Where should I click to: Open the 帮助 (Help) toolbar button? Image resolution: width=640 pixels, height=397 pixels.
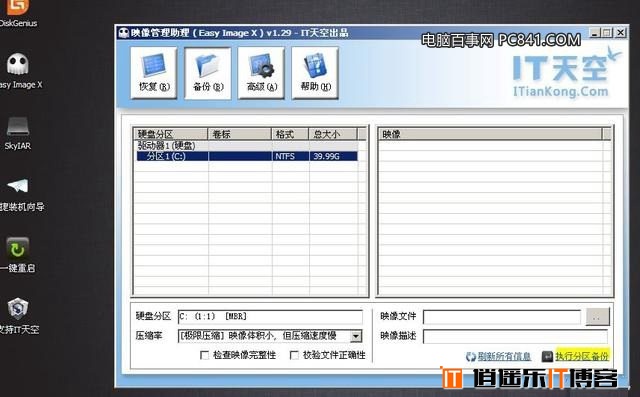(x=315, y=73)
